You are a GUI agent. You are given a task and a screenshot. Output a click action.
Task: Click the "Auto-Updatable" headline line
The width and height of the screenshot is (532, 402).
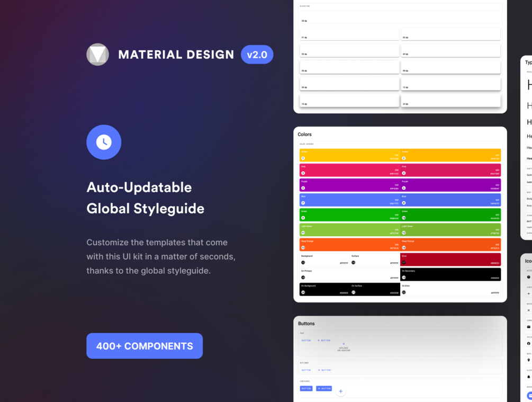(x=139, y=187)
